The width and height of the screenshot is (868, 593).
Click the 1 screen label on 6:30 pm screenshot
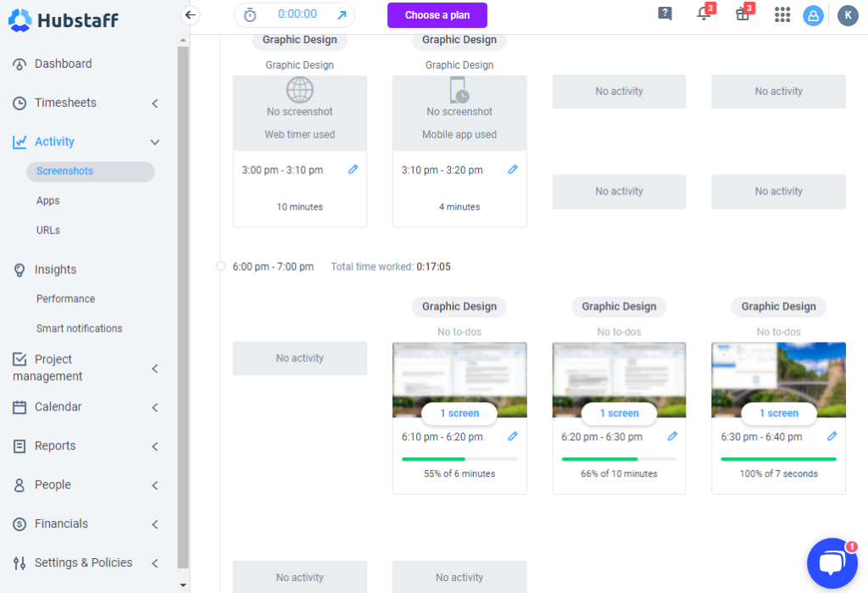point(778,413)
